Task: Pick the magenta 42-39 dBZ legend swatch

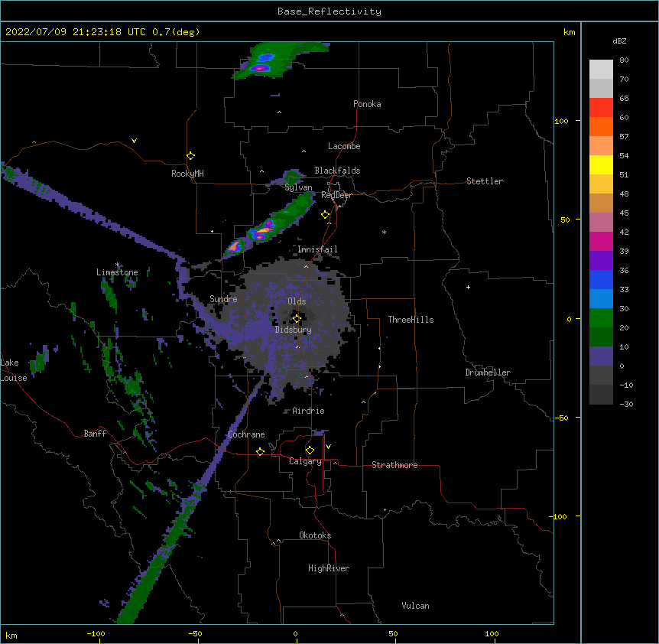Action: point(601,242)
